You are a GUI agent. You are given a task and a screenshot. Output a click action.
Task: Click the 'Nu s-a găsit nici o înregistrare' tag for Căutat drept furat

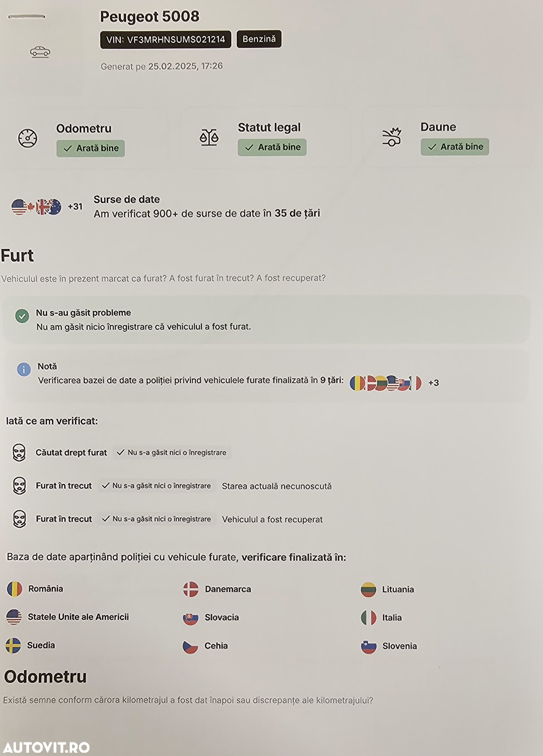click(x=172, y=452)
